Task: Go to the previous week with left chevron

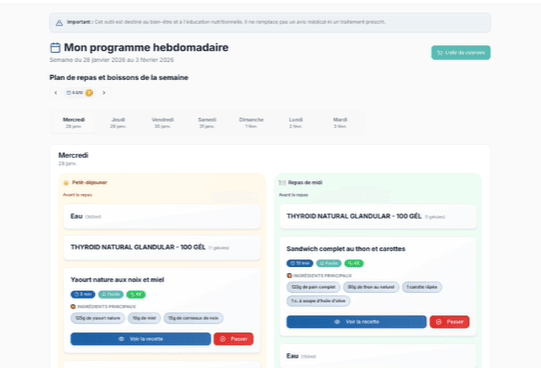Action: click(56, 92)
